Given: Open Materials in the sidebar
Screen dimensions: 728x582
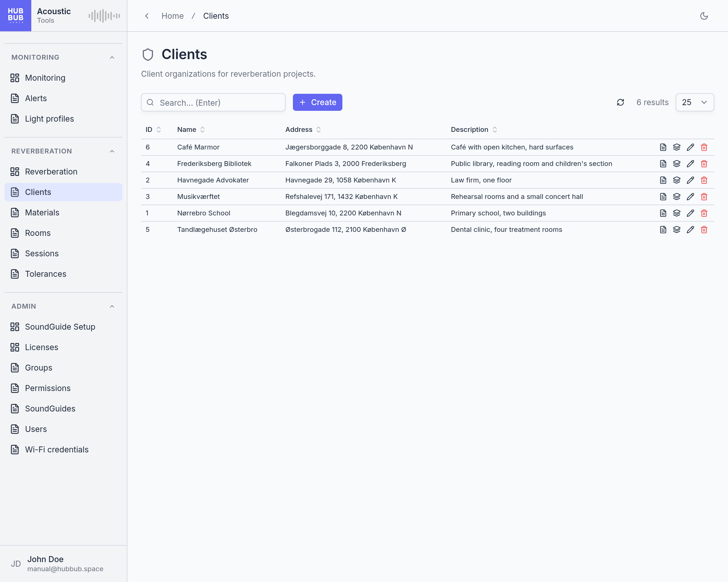Looking at the screenshot, I should tap(63, 213).
